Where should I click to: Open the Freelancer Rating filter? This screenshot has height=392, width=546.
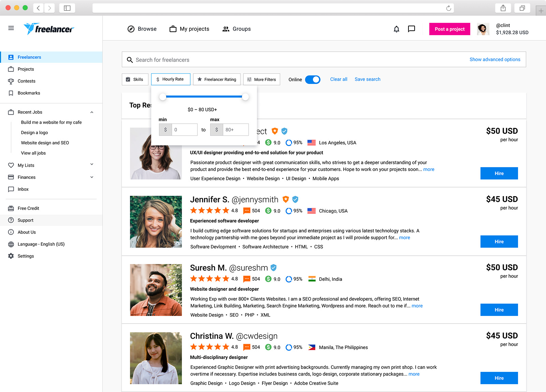pyautogui.click(x=217, y=79)
